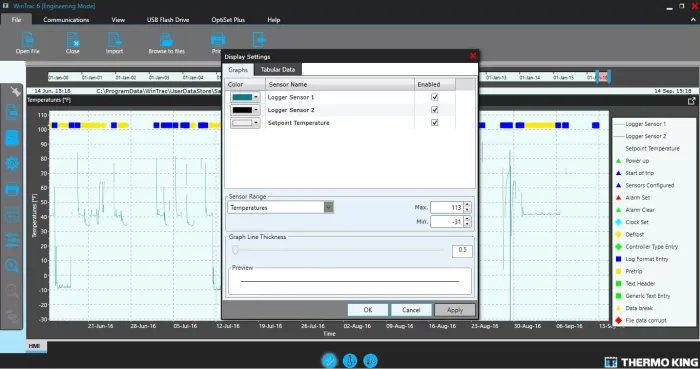
Task: Open Browse to files folder icon
Action: pos(167,40)
